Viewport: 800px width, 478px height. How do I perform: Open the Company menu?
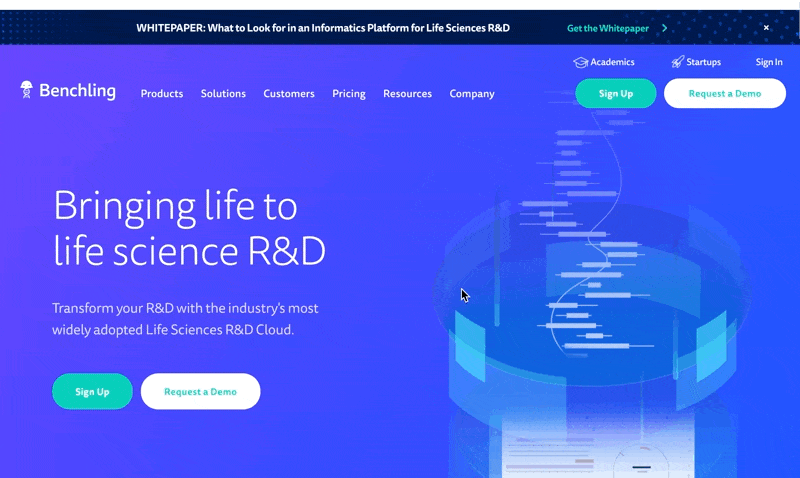click(472, 94)
